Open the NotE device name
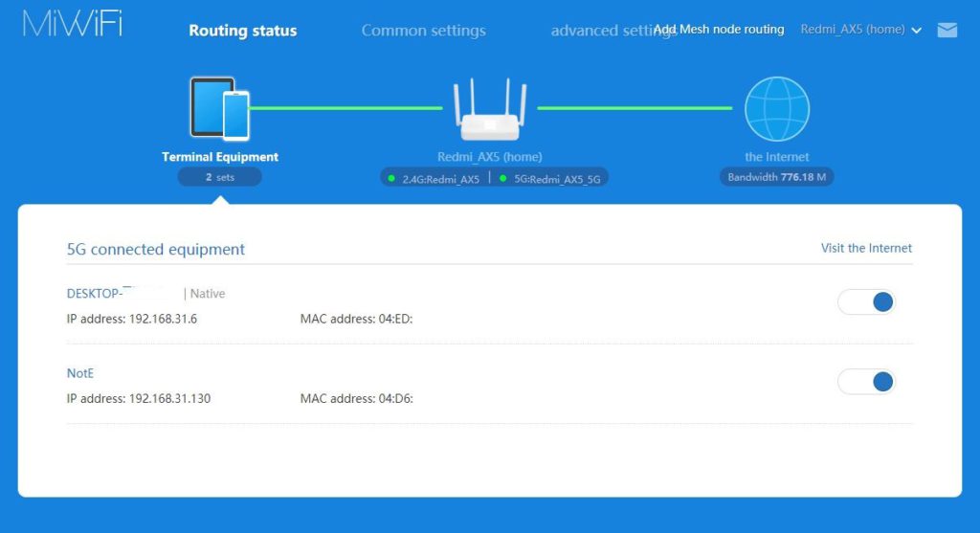980x533 pixels. click(80, 373)
